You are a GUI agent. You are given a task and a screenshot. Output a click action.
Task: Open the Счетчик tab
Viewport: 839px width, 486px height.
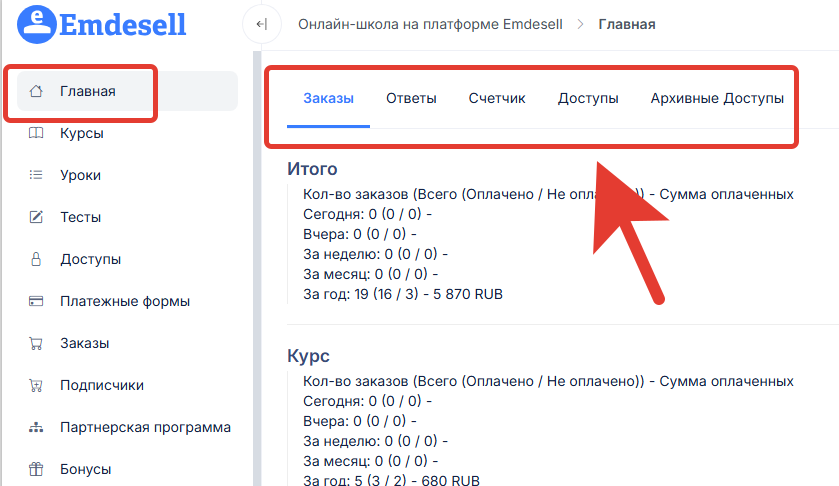point(497,98)
